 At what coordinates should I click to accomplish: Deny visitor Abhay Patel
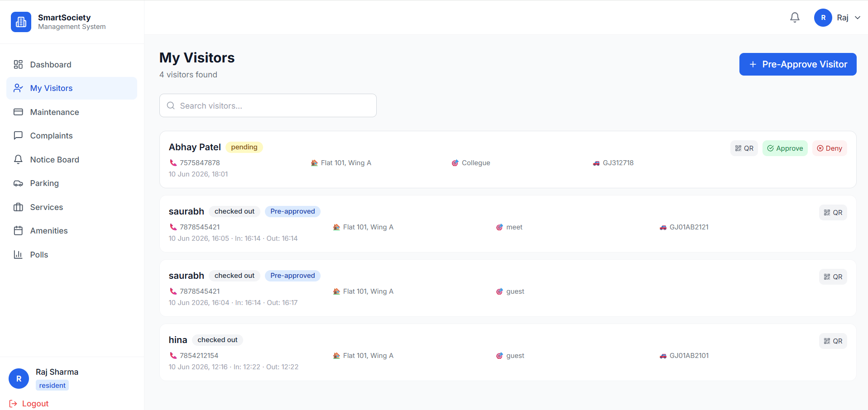click(829, 148)
